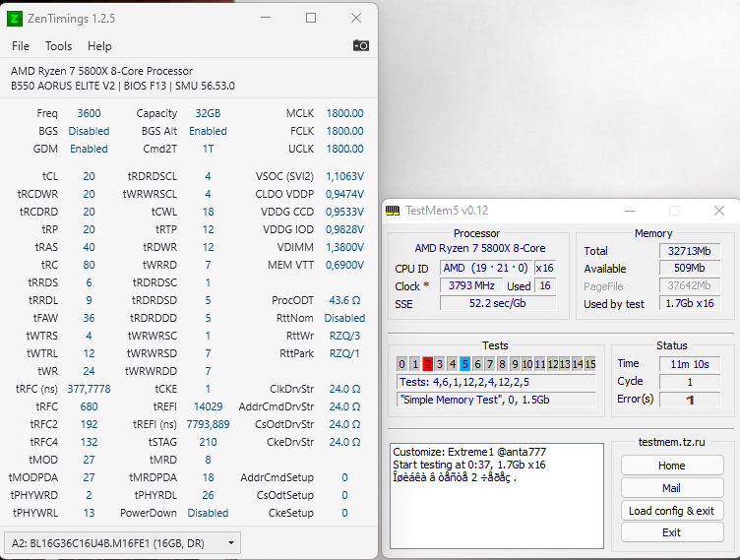Click the ZenTimings green Z app icon

15,19
